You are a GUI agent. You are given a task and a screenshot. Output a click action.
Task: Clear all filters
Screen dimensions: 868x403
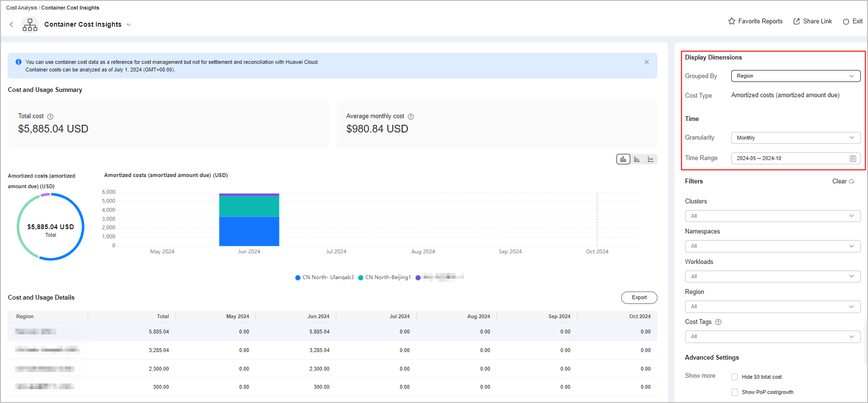tap(839, 181)
